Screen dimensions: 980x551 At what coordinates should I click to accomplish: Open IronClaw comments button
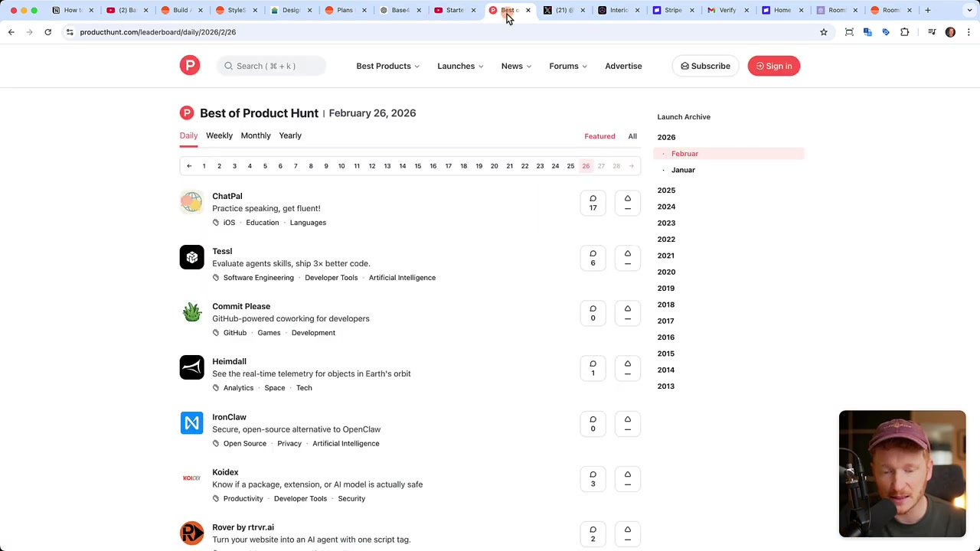(593, 424)
